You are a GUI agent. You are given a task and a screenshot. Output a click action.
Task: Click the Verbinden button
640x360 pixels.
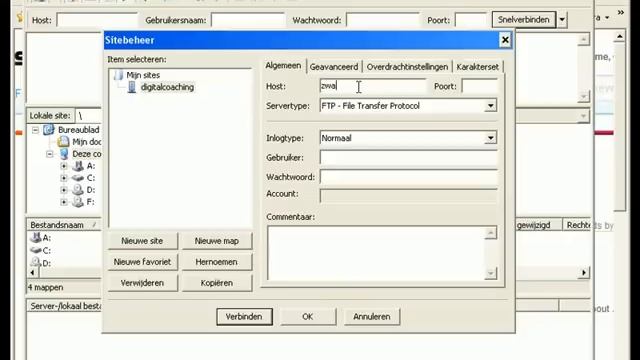pos(244,317)
